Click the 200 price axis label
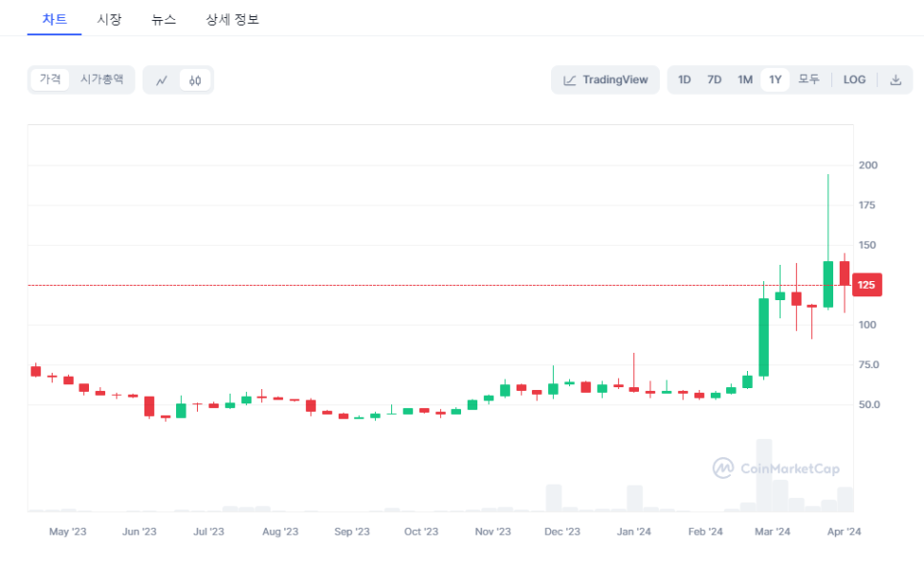 point(868,165)
